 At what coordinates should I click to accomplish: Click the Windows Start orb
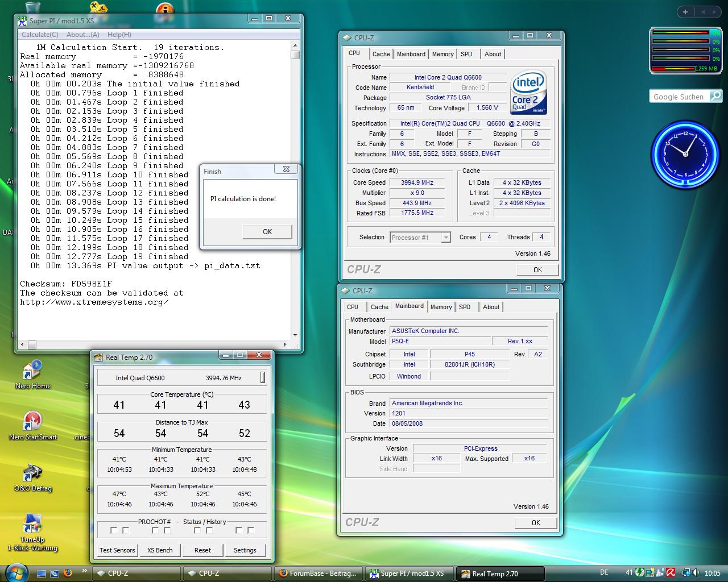coord(15,572)
